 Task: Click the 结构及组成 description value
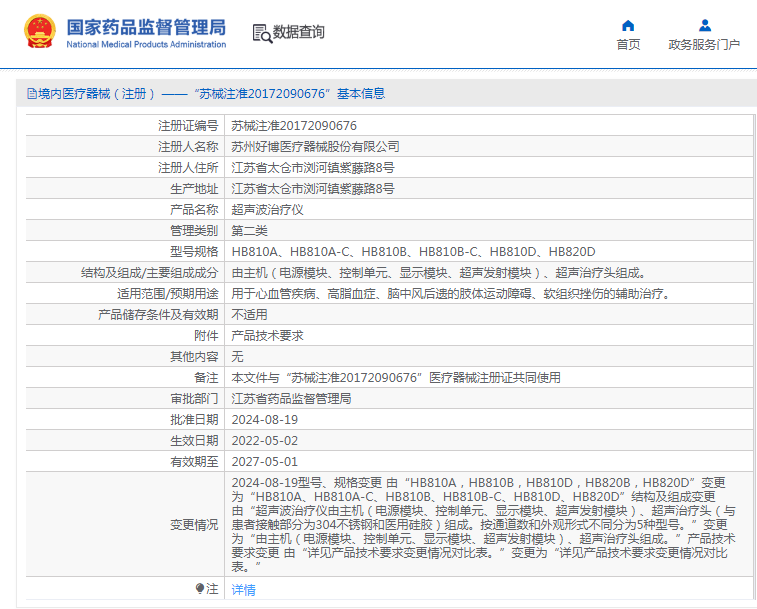click(x=438, y=273)
